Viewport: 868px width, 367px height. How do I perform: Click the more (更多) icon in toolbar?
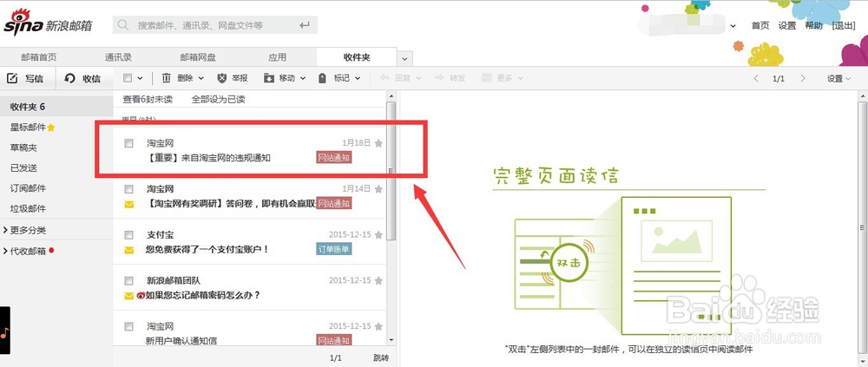point(487,78)
